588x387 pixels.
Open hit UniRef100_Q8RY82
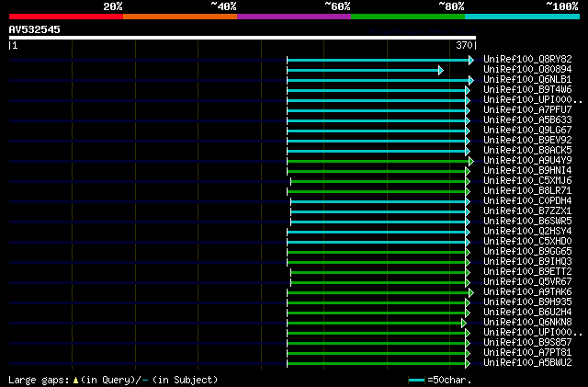click(527, 60)
